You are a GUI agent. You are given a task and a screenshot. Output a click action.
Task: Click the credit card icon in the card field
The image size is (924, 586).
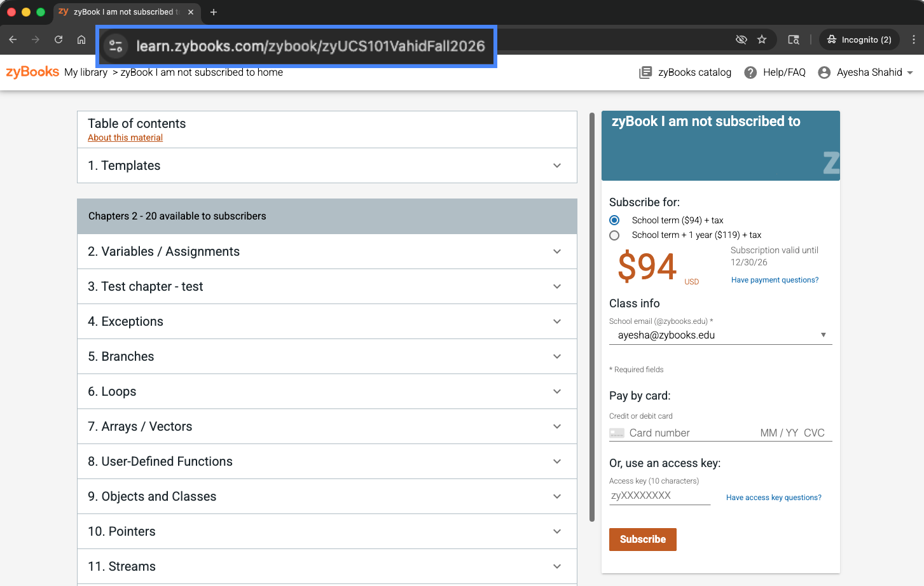pyautogui.click(x=617, y=433)
